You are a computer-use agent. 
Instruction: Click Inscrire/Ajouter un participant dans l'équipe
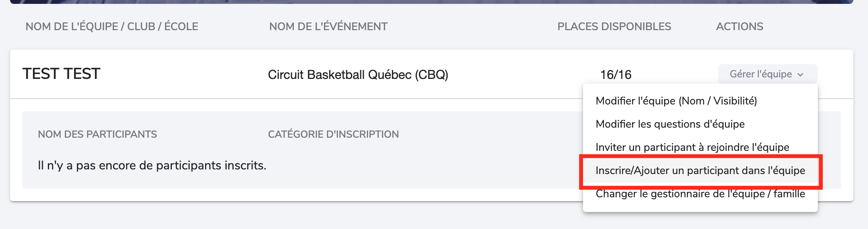pyautogui.click(x=700, y=171)
